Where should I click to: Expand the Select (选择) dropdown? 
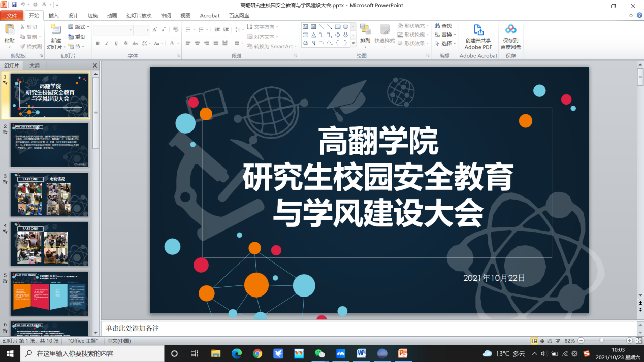coord(445,44)
